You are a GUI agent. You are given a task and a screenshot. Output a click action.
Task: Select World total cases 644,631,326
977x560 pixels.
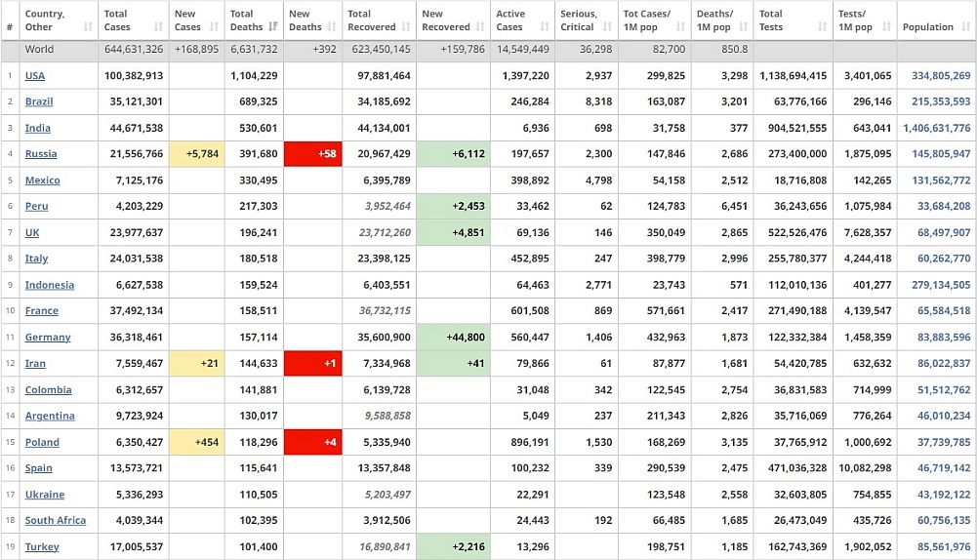[134, 49]
